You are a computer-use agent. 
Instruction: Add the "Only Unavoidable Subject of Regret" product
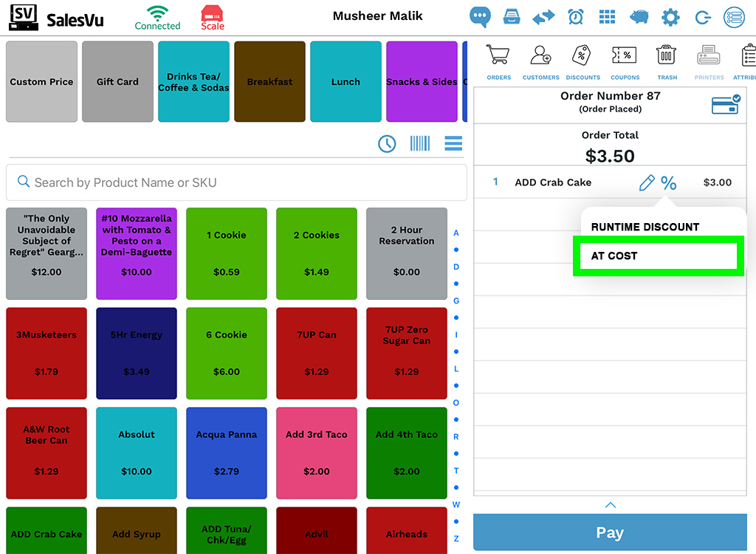47,254
